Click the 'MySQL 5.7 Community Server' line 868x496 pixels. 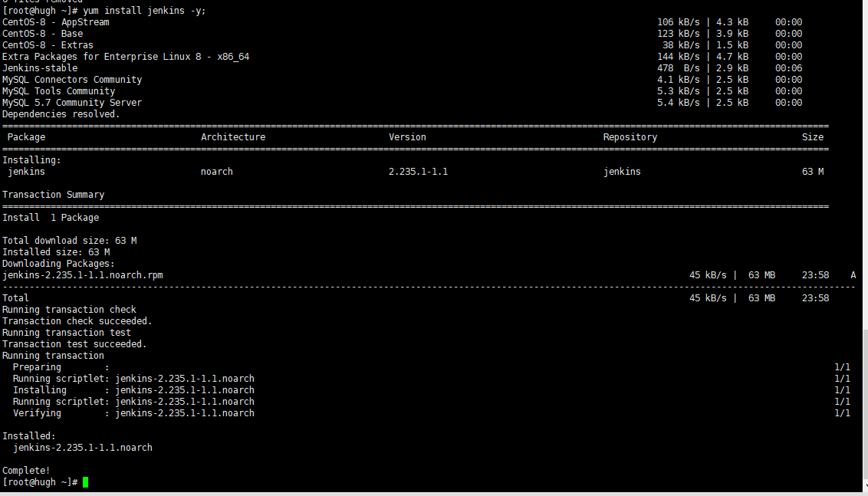[x=72, y=103]
